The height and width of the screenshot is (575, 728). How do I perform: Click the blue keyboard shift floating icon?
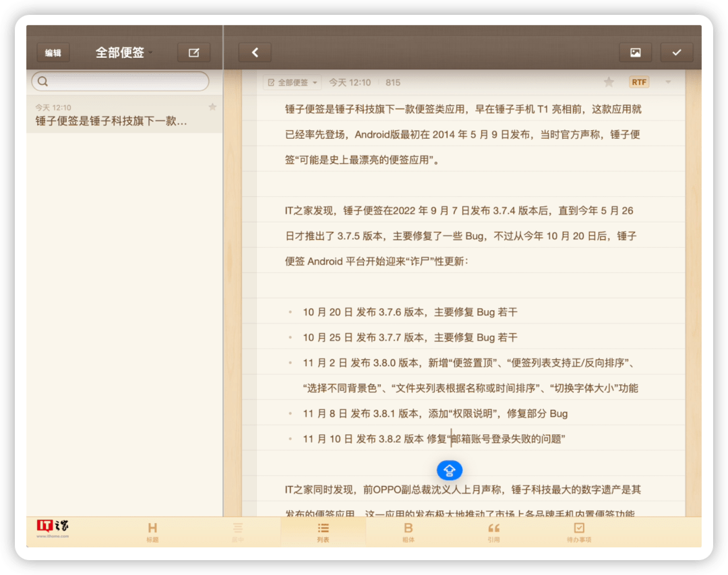coord(450,470)
